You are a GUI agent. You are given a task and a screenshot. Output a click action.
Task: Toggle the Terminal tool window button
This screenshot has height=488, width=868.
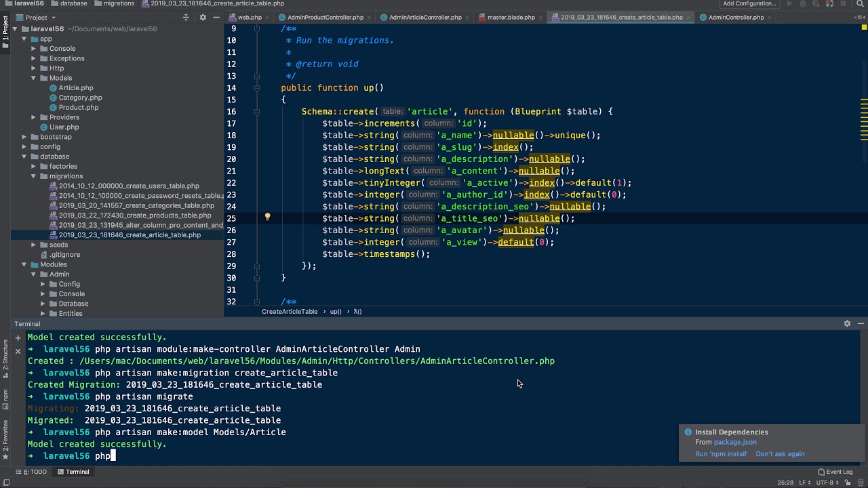73,472
